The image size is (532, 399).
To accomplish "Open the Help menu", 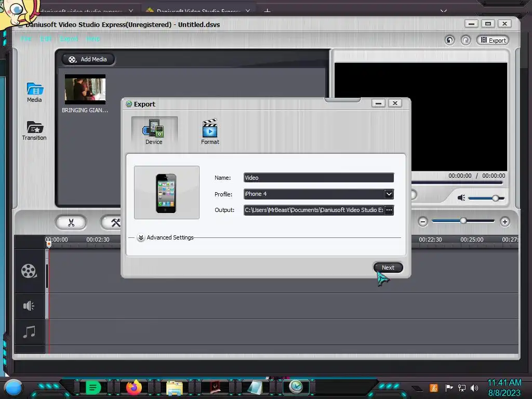I will click(94, 39).
